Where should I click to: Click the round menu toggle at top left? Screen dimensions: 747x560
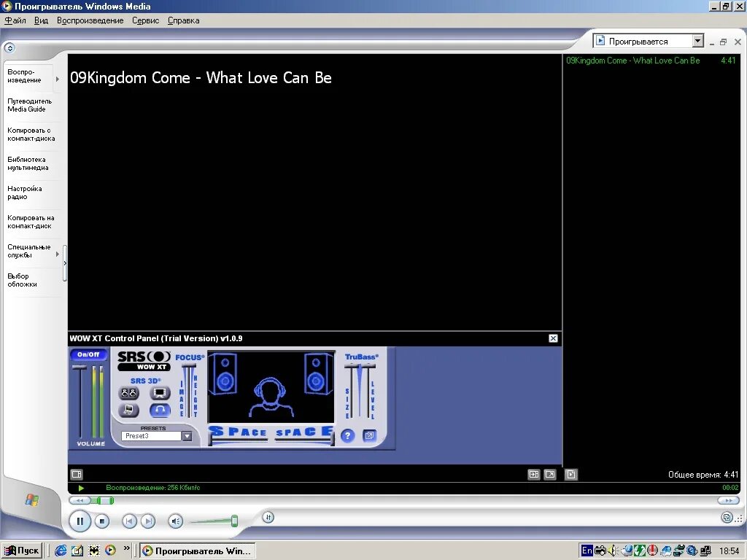[9, 47]
